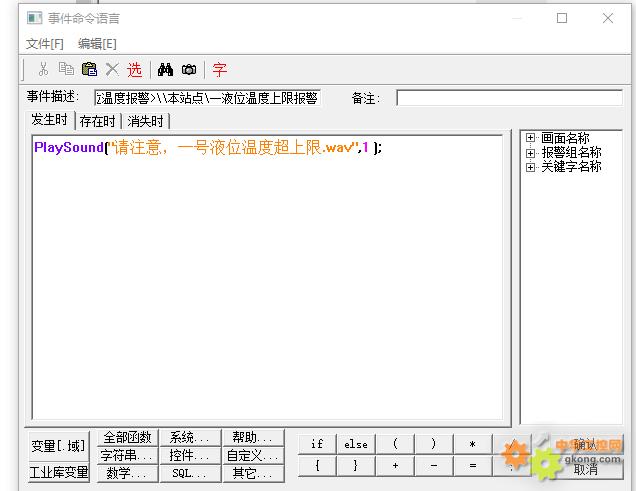Screen dimensions: 636x491
Task: Click the Cut scissors icon
Action: pyautogui.click(x=43, y=69)
